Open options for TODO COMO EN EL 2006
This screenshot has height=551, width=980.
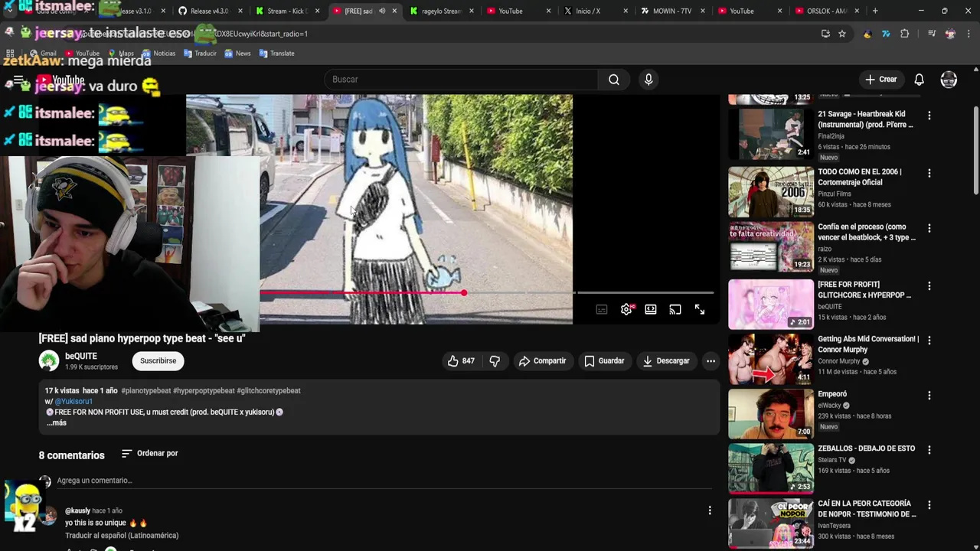[x=929, y=174]
